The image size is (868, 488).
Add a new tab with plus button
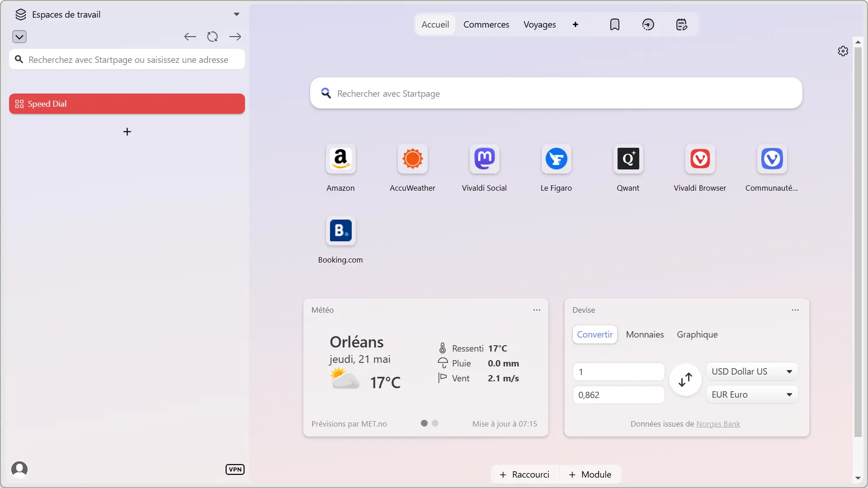tap(127, 131)
